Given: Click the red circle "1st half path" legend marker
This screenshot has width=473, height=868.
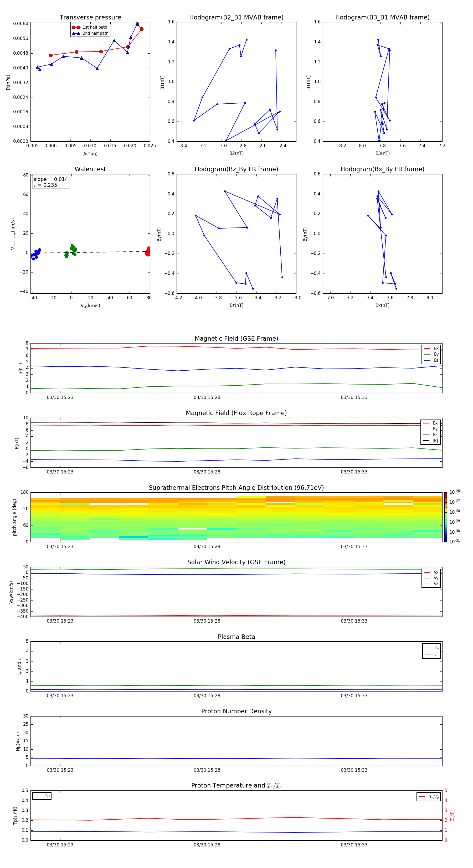Looking at the screenshot, I should [76, 27].
